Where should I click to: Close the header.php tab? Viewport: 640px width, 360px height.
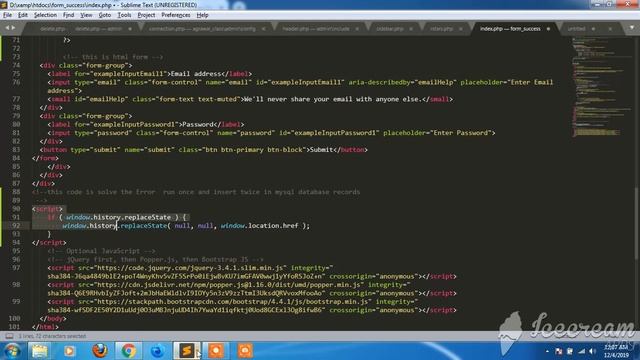(357, 29)
